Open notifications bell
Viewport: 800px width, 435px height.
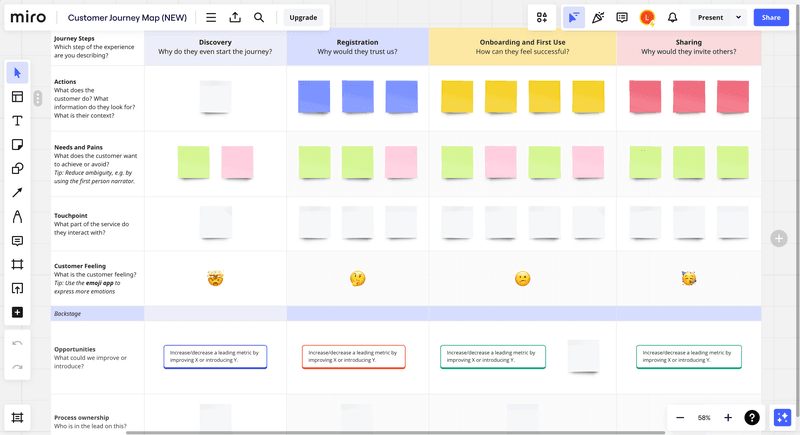point(672,17)
